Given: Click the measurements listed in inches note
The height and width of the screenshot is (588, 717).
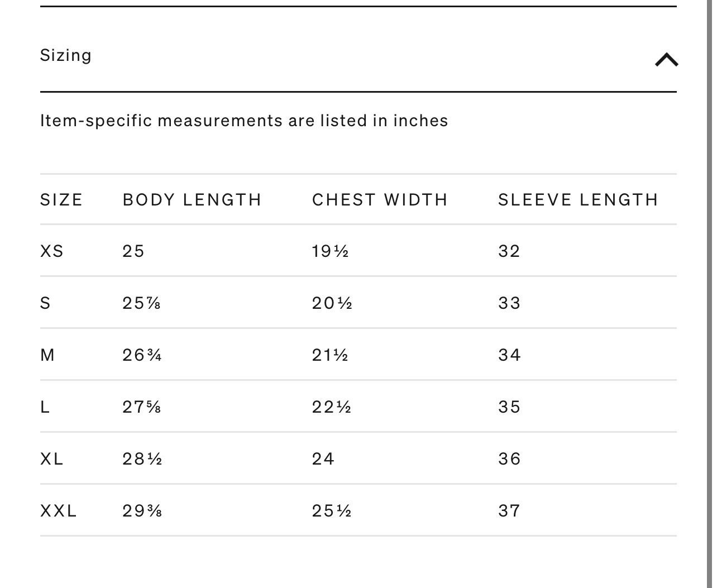Looking at the screenshot, I should (244, 121).
